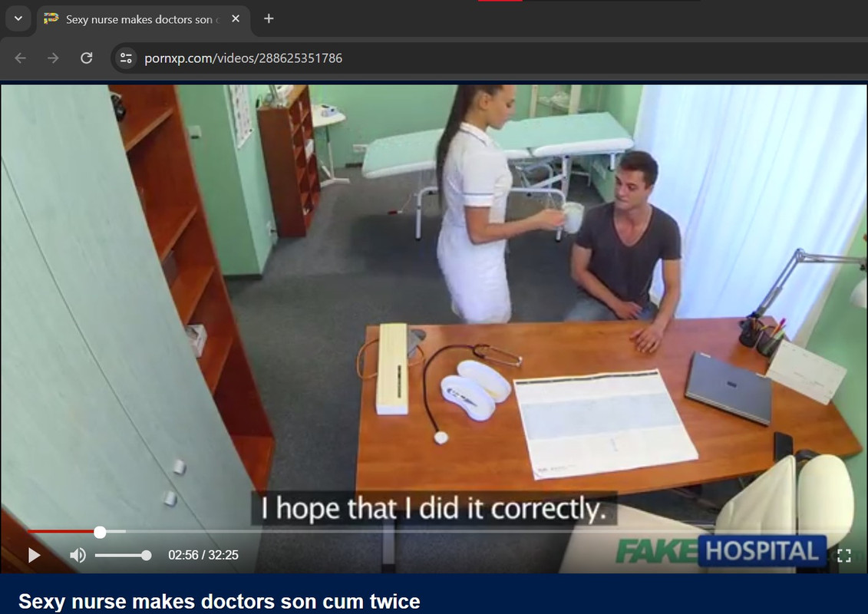Screen dimensions: 868x614
Task: Reload the current page
Action: coord(87,58)
